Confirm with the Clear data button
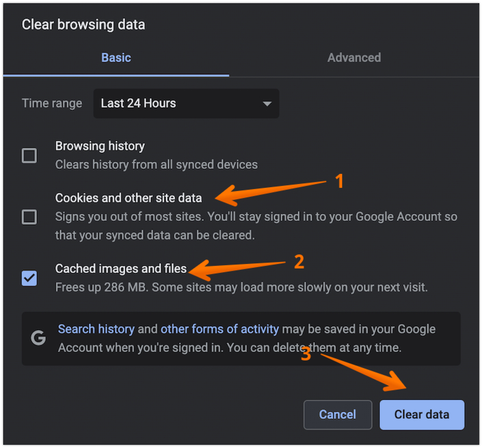 422,414
